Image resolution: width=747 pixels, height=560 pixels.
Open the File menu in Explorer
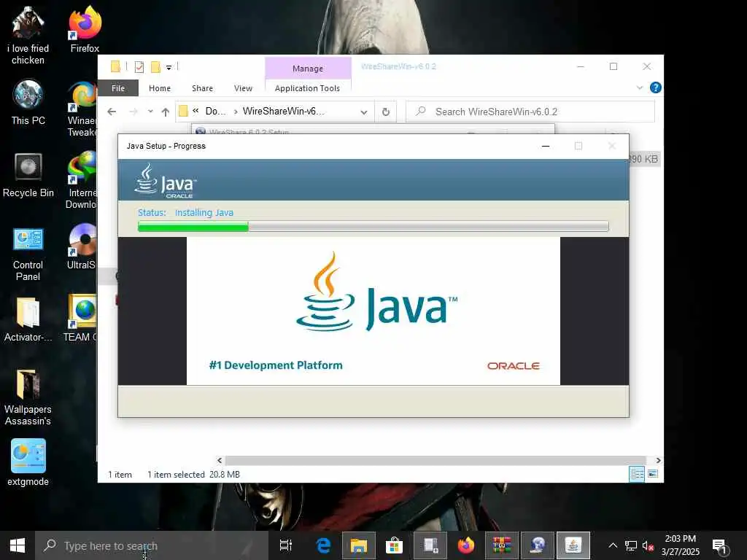click(118, 88)
